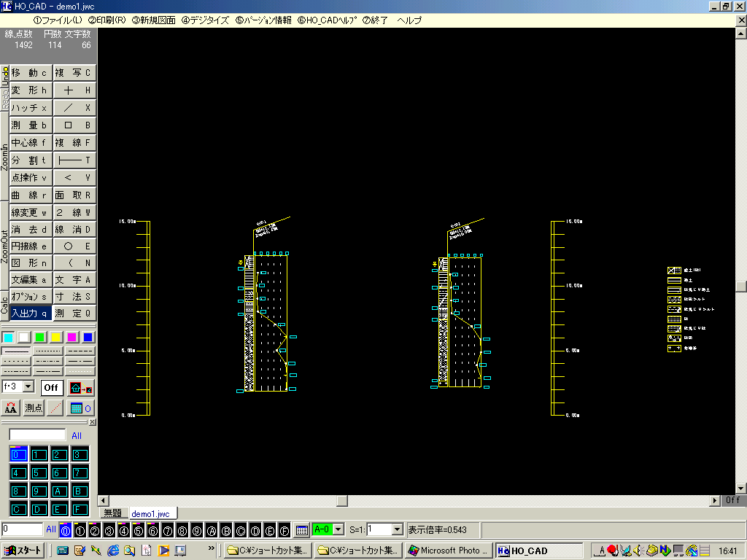Click the vertical ZoomIn side button

tap(4, 157)
